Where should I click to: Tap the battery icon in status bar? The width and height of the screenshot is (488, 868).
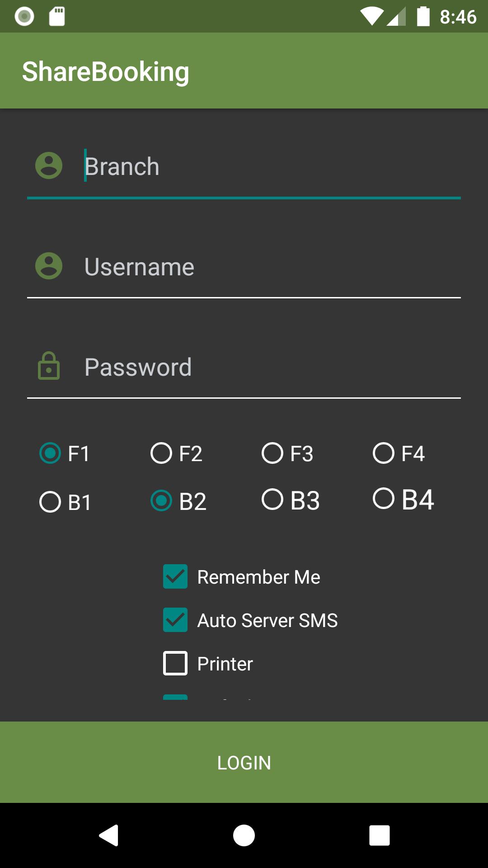(423, 17)
